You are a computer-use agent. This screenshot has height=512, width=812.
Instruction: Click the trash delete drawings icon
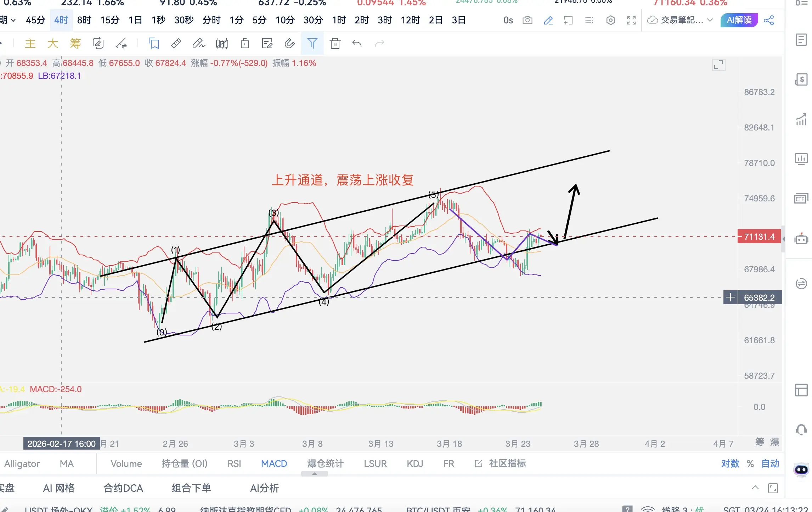(335, 44)
